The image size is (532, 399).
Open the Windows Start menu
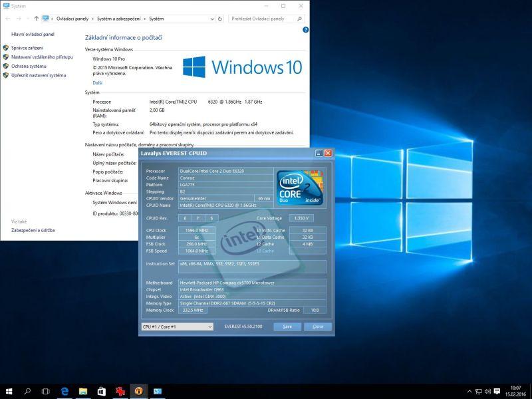9,391
